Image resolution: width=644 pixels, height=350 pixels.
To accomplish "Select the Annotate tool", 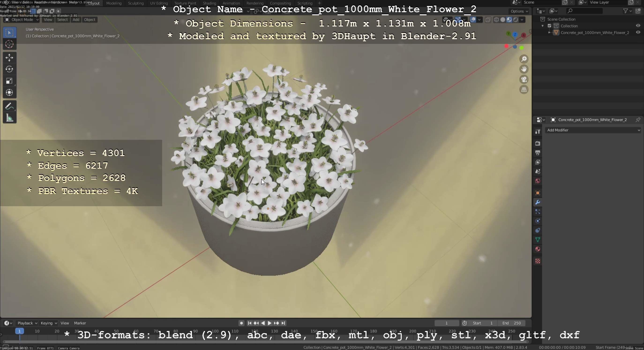I will 10,106.
